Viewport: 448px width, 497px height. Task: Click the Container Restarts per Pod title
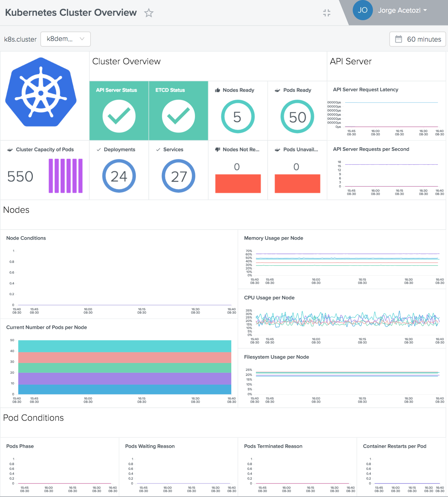click(395, 446)
